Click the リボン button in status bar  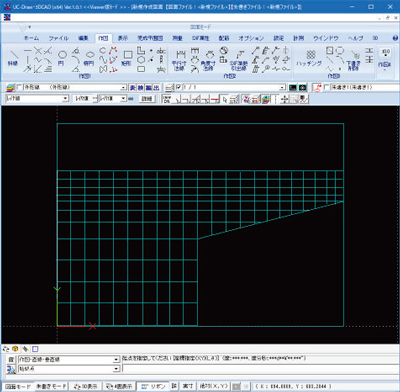click(153, 386)
